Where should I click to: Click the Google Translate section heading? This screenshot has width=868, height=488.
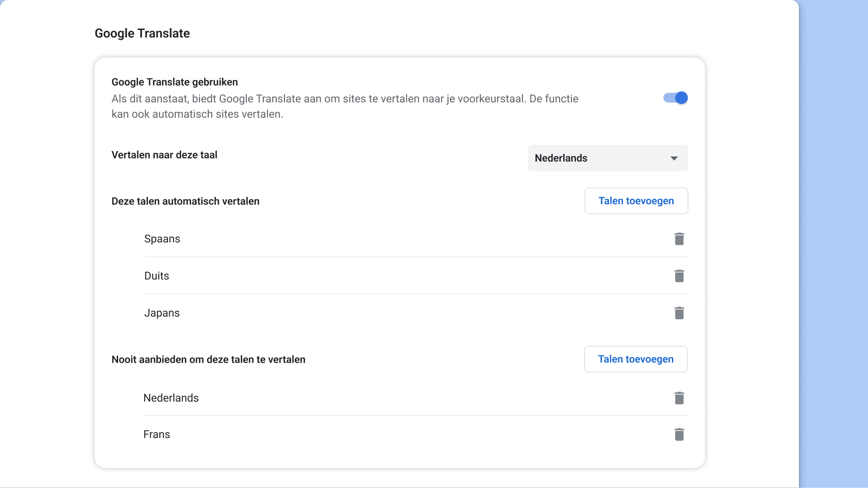(142, 33)
